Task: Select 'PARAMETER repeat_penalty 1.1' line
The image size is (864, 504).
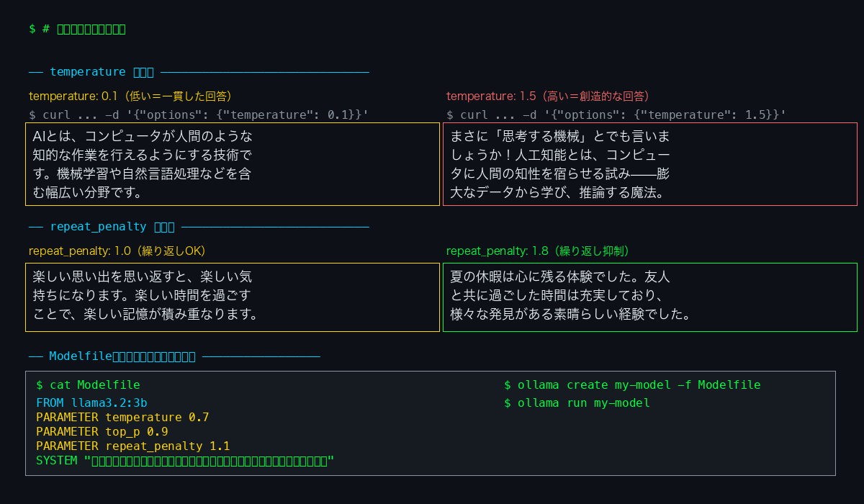Action: click(133, 446)
